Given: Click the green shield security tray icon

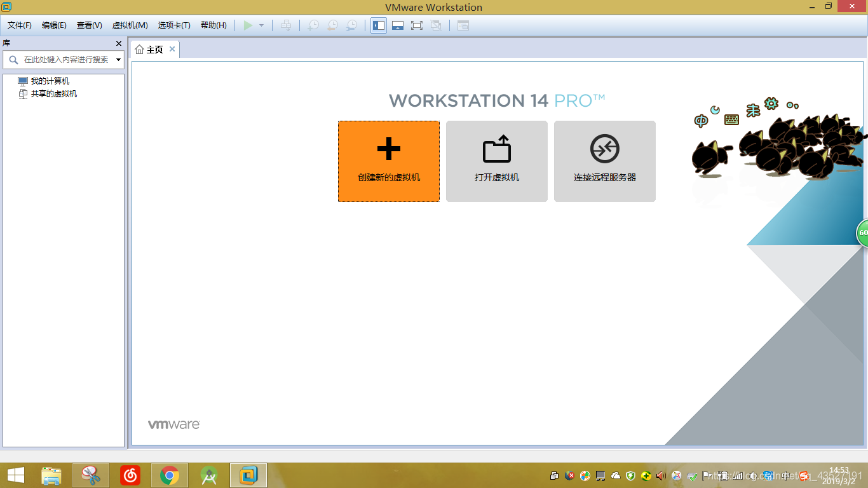Looking at the screenshot, I should (x=631, y=475).
